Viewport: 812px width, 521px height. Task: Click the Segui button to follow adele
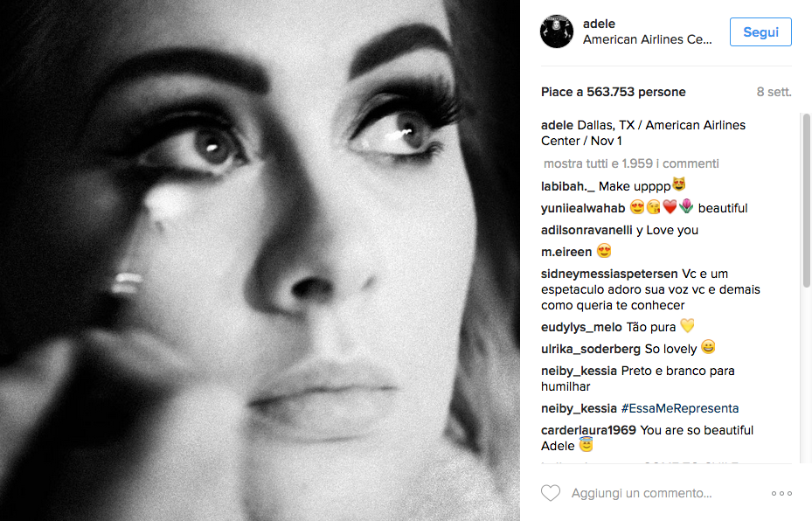(759, 31)
